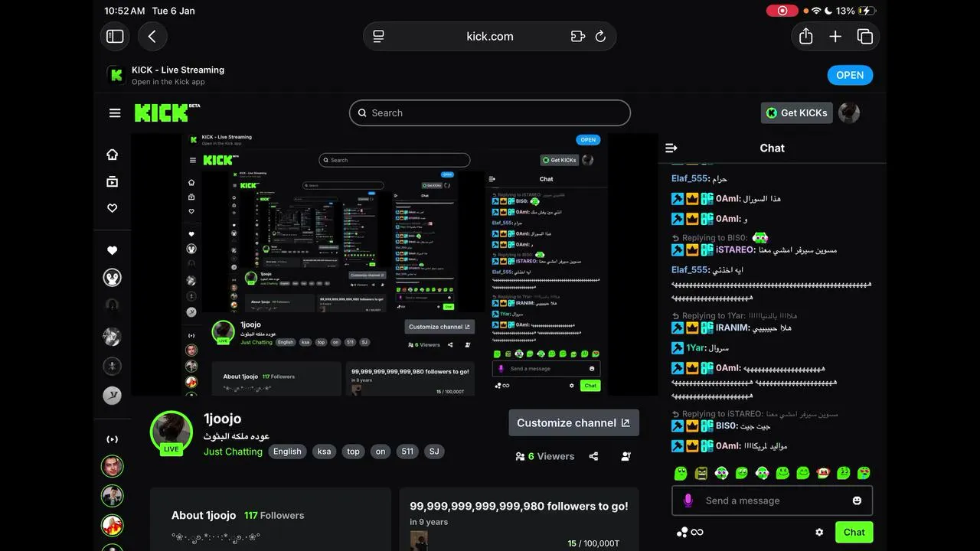This screenshot has width=980, height=551.
Task: Open the penguin avatar channel in sidebar
Action: point(113,278)
